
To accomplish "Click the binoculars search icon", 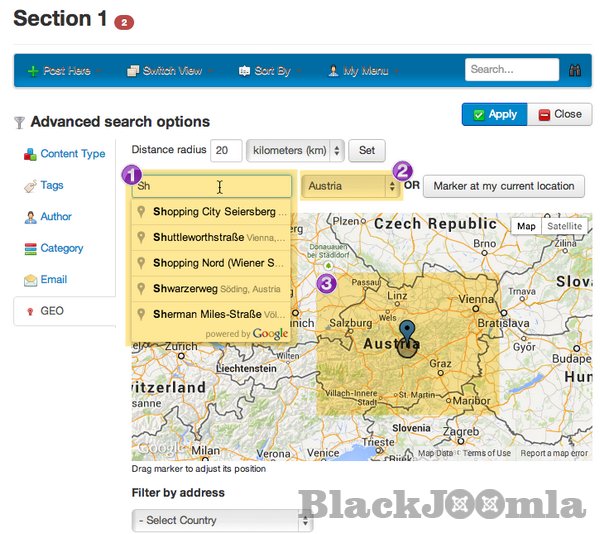I will point(575,71).
